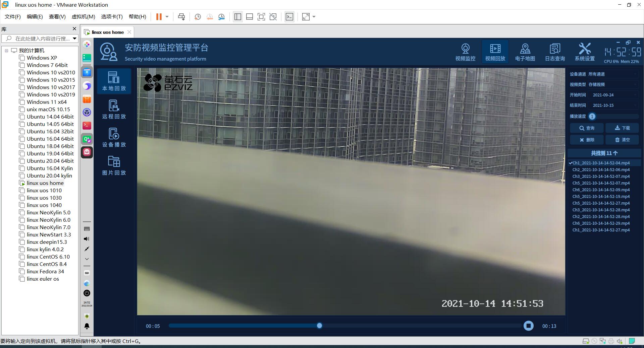
Task: Revert the VM to its previous snapshot
Action: point(210,17)
